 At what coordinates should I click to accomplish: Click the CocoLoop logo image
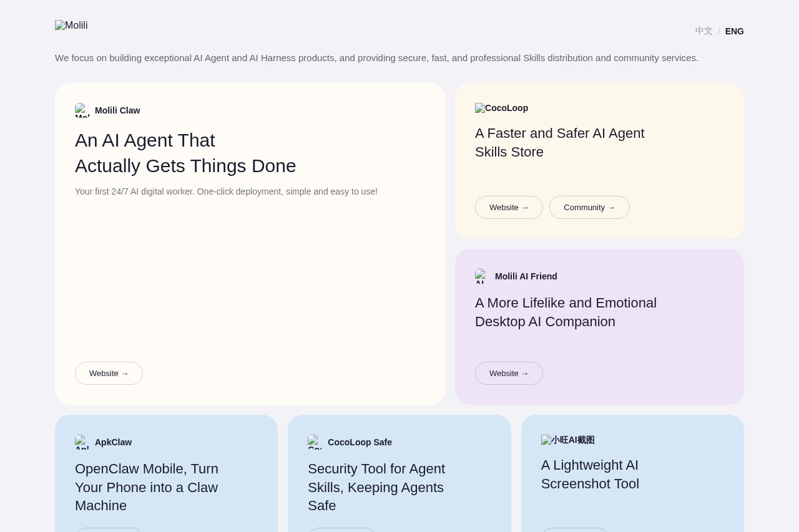tap(501, 108)
